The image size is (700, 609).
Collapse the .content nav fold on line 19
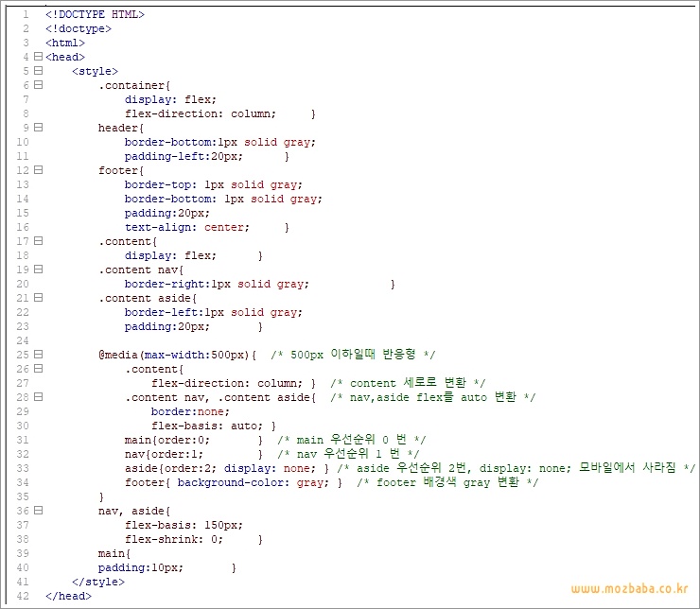39,269
